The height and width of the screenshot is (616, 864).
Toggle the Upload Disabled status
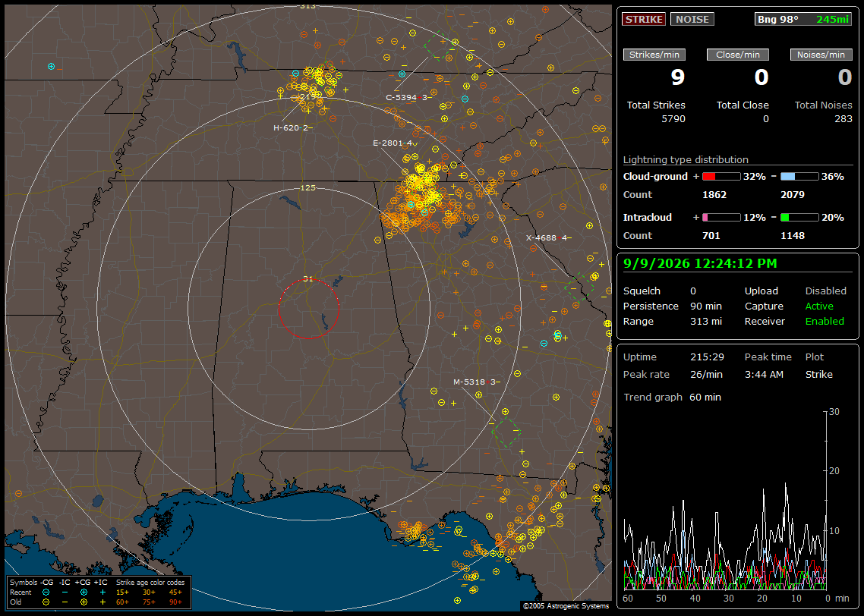pyautogui.click(x=825, y=291)
